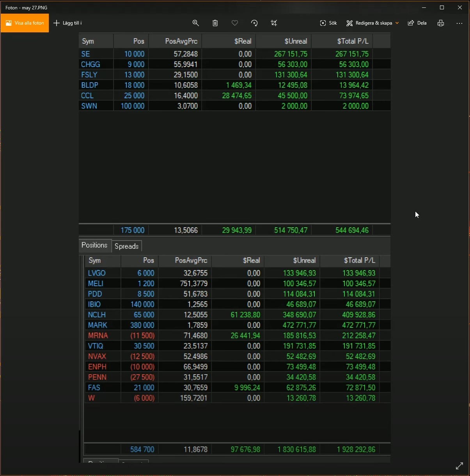Image resolution: width=470 pixels, height=476 pixels.
Task: Delete the photo with trash icon
Action: pos(215,23)
